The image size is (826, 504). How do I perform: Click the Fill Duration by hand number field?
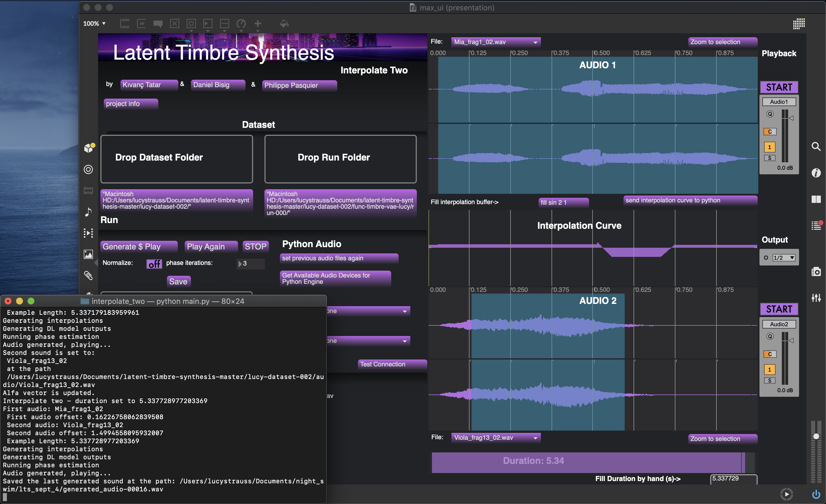[733, 479]
